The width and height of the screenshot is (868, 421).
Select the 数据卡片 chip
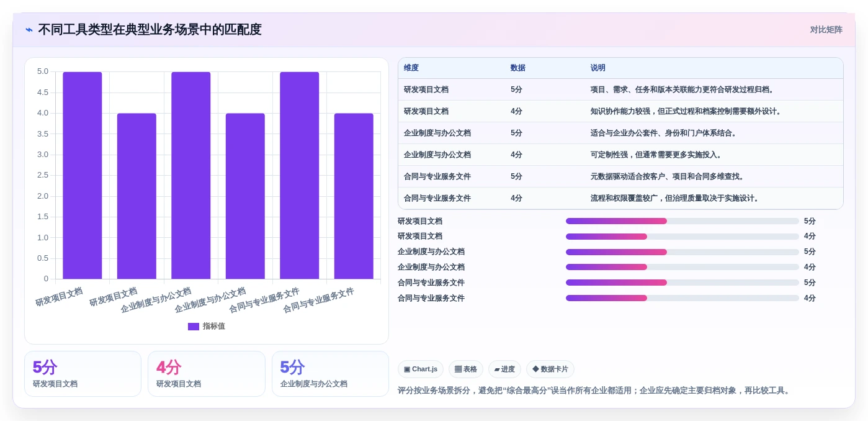[550, 369]
